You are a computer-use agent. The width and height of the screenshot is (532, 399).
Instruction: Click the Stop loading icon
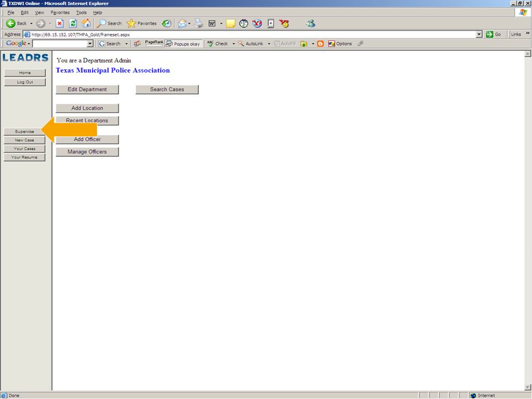[60, 23]
